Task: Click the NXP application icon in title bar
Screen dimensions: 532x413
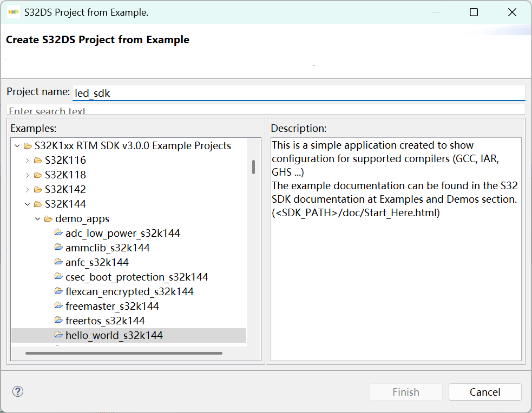Action: coord(14,12)
